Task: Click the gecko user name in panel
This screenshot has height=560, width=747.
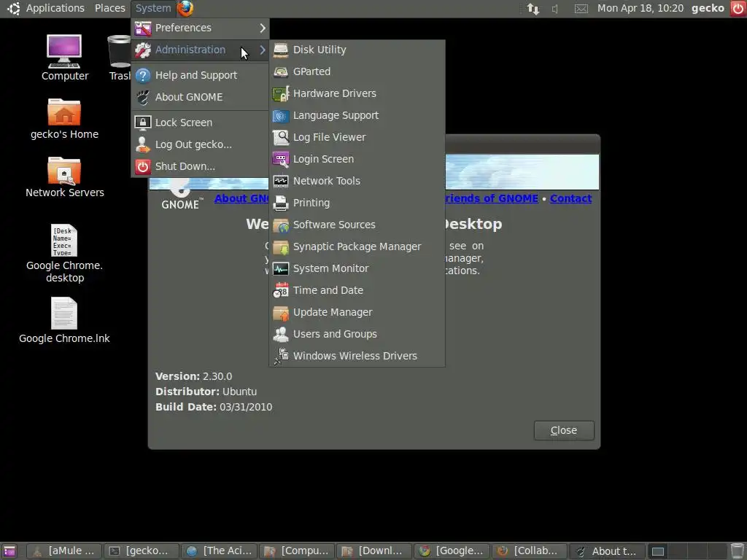Action: click(x=708, y=8)
